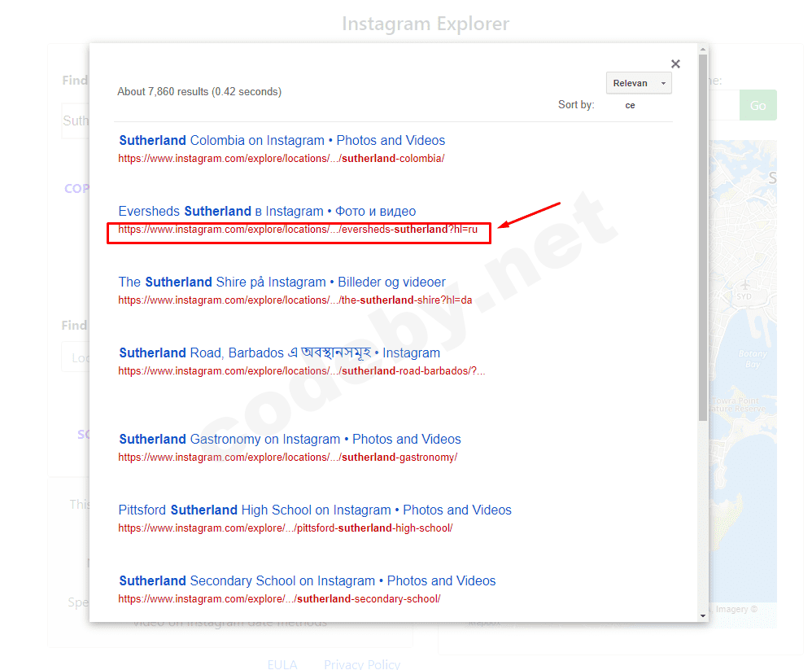Open Pittsford Sutherland High School result

[315, 510]
